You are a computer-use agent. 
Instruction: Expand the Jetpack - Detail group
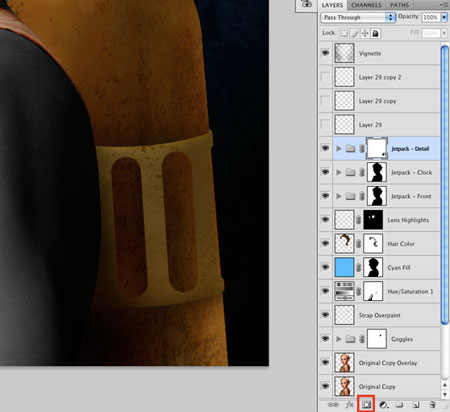click(x=339, y=148)
